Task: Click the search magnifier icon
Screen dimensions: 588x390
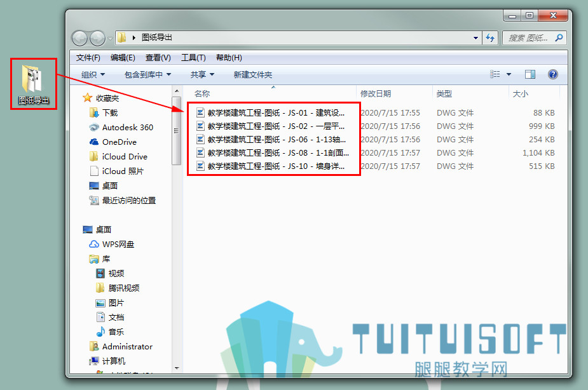Action: click(559, 37)
